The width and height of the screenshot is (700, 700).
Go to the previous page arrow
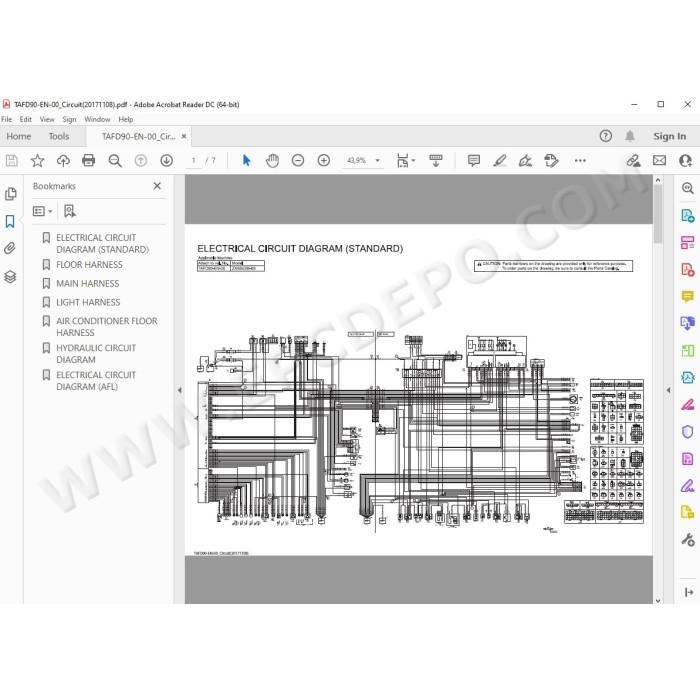141,160
